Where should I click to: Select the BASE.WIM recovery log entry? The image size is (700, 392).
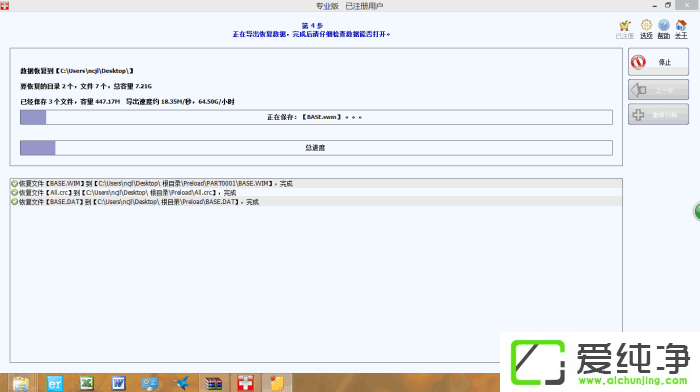(x=316, y=183)
